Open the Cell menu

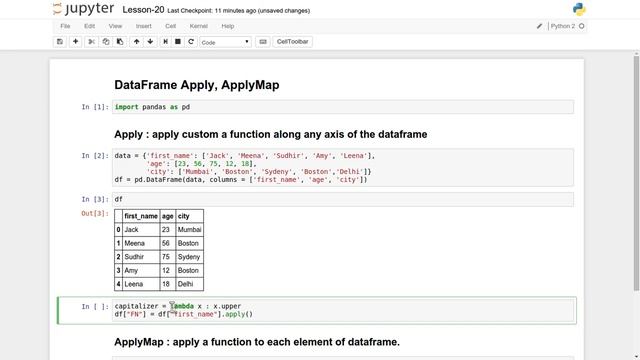click(171, 26)
